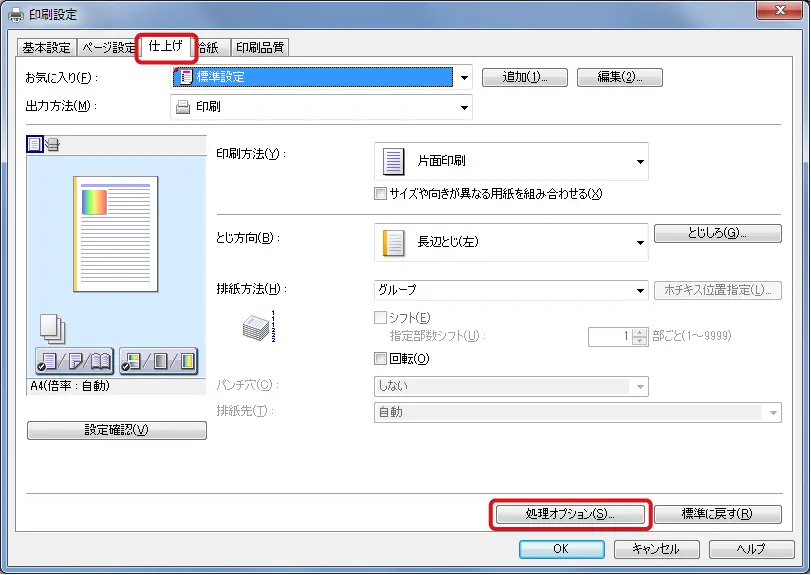Open the ヘルプ help button
Screen dimensions: 811x575
(752, 549)
